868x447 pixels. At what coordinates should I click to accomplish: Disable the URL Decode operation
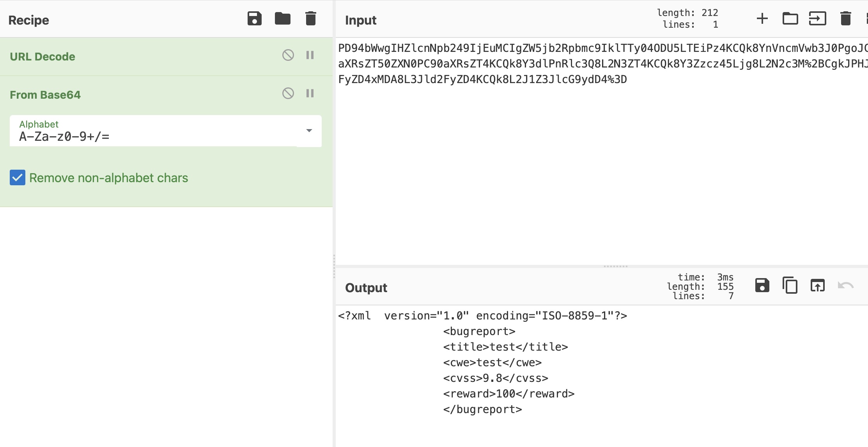[288, 55]
